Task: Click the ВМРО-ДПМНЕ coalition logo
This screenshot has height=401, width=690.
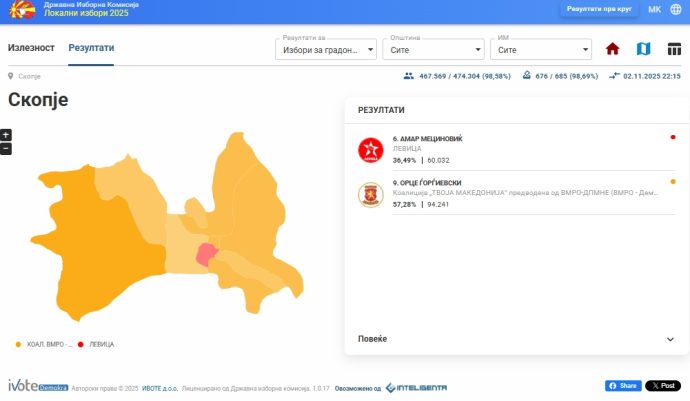Action: click(371, 194)
